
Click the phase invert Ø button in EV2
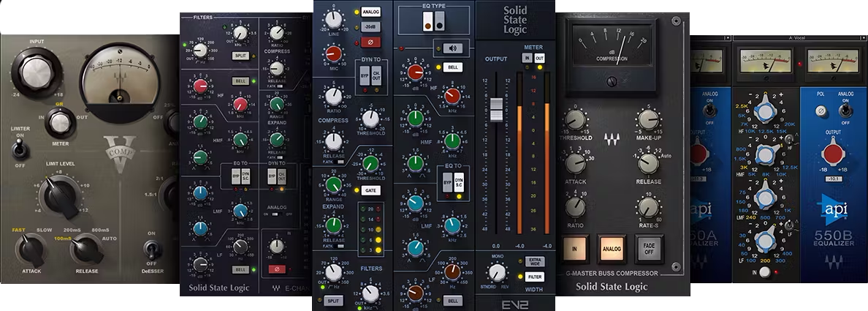370,42
